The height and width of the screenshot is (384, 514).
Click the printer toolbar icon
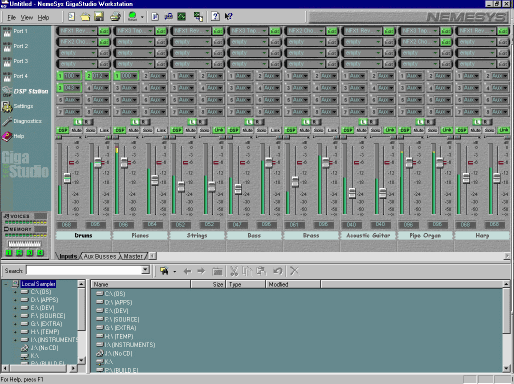coord(115,16)
